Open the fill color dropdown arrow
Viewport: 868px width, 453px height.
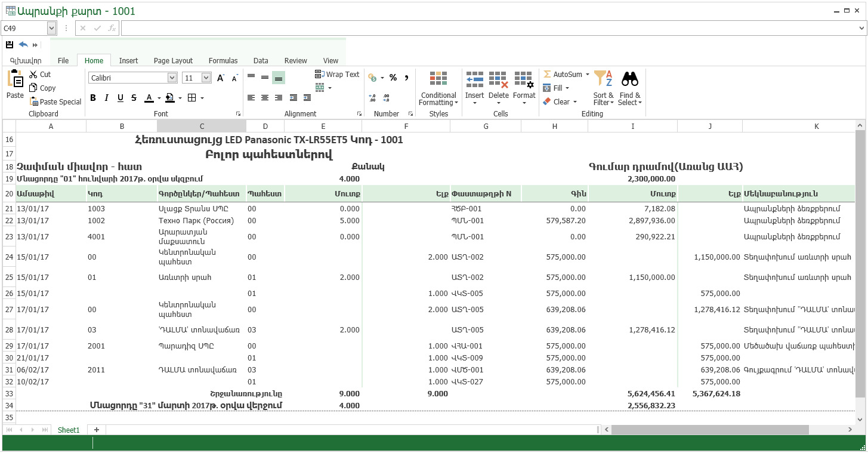coord(179,98)
